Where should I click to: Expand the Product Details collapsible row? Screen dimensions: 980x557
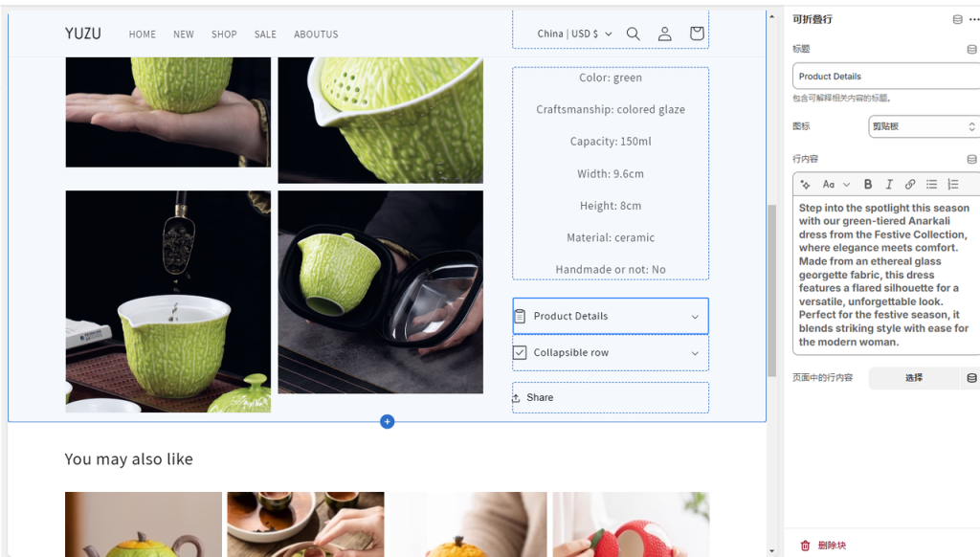610,316
